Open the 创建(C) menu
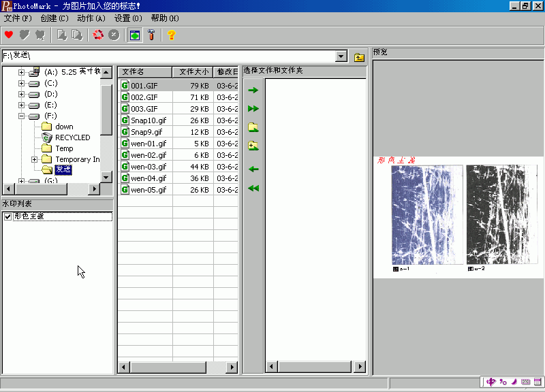The height and width of the screenshot is (392, 545). click(x=54, y=18)
